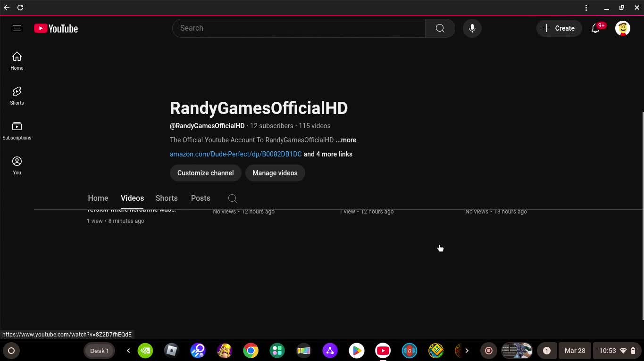Click the "1 view • 8 minutes ago" text
Screen dimensions: 644x361
coord(116,221)
